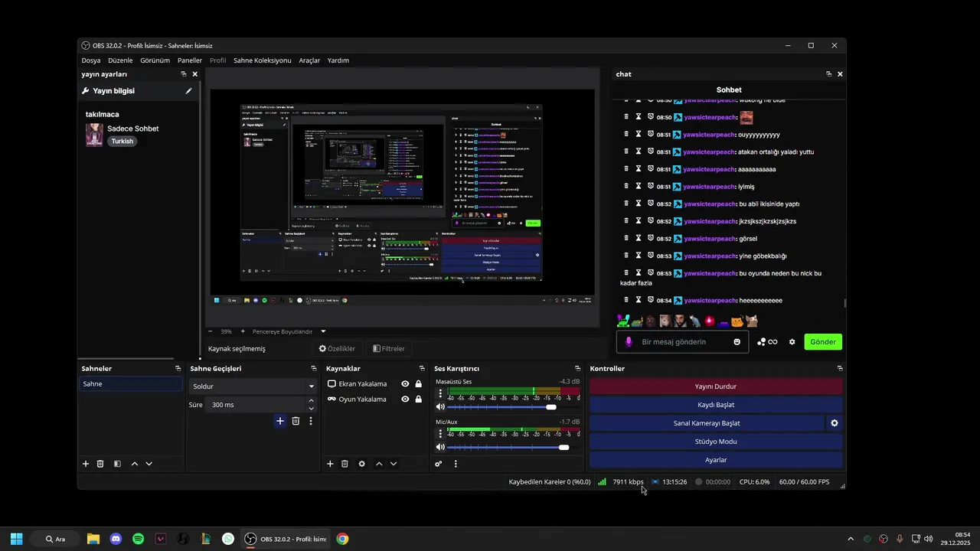Open Ayarlar from Kontroller panel
Viewport: 980px width, 551px height.
(x=716, y=460)
